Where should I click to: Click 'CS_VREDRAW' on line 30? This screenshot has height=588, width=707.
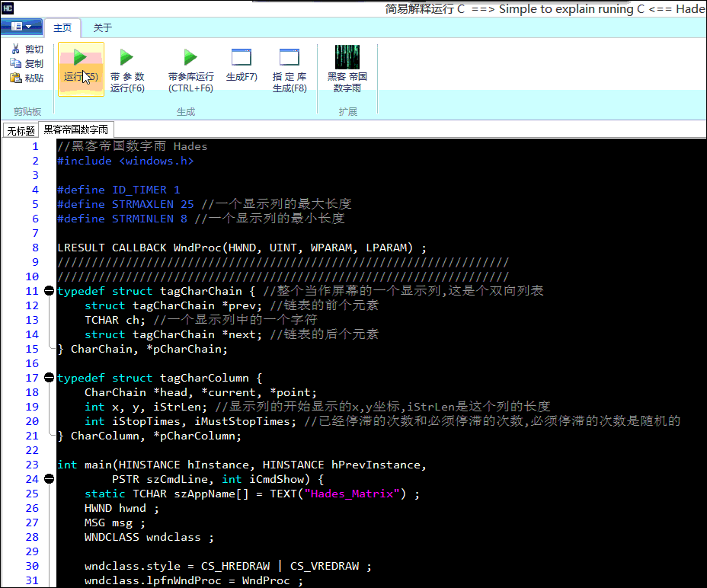click(325, 566)
